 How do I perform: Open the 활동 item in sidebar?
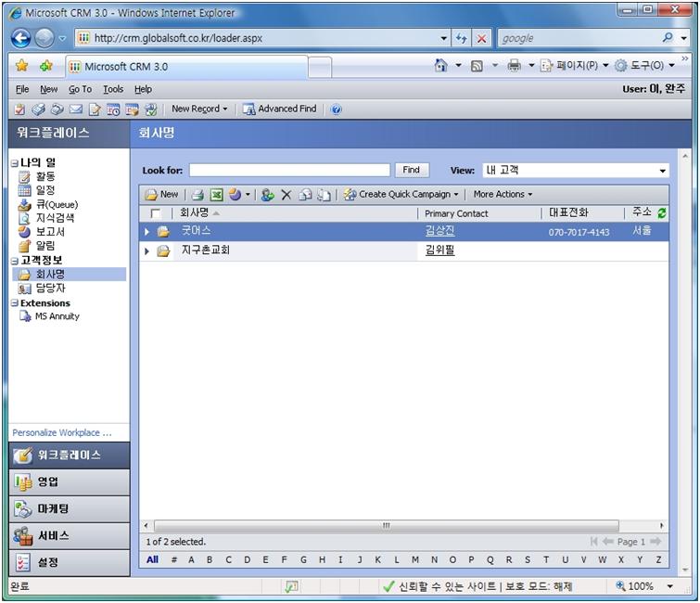[45, 176]
